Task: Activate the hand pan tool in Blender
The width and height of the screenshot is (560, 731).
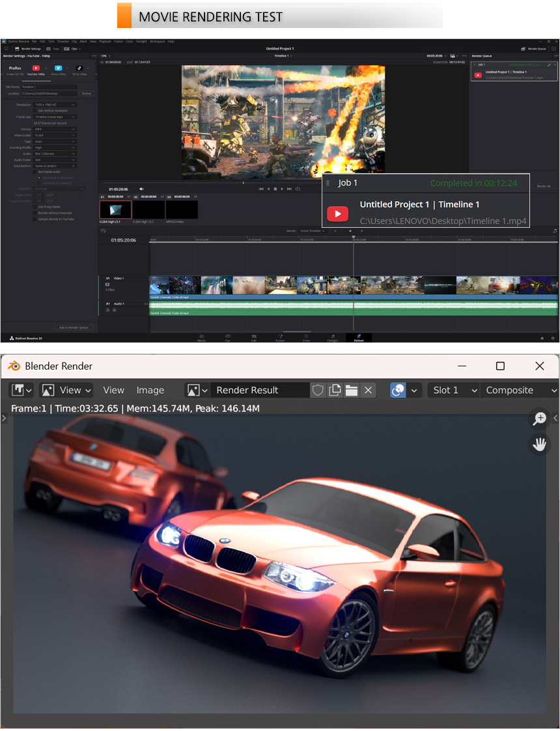Action: (540, 444)
